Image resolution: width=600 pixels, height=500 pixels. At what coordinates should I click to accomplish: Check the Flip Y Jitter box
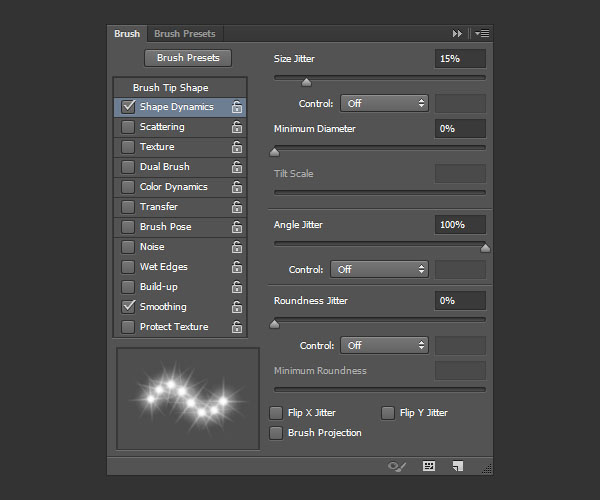point(388,413)
